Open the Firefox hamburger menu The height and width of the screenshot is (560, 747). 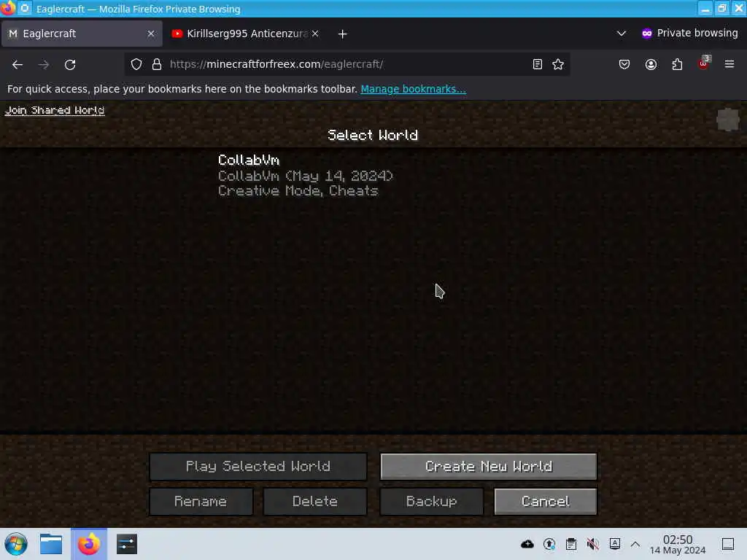(729, 64)
